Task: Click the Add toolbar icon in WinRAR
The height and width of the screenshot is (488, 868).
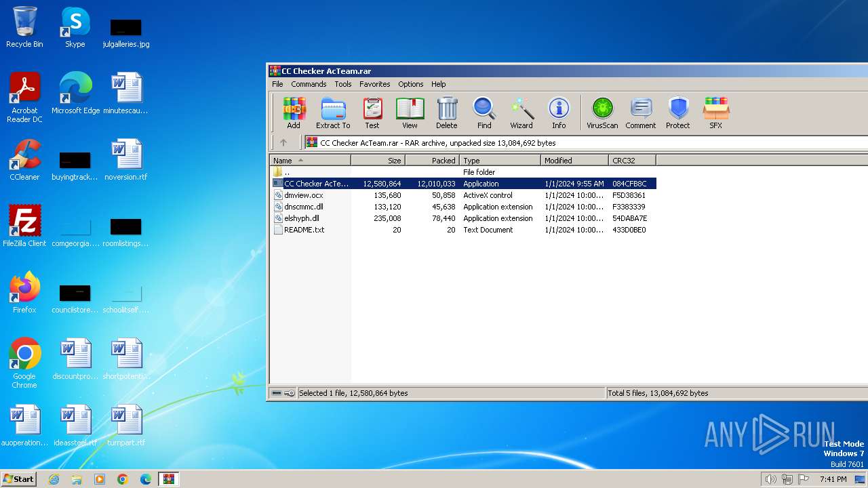Action: (x=294, y=113)
